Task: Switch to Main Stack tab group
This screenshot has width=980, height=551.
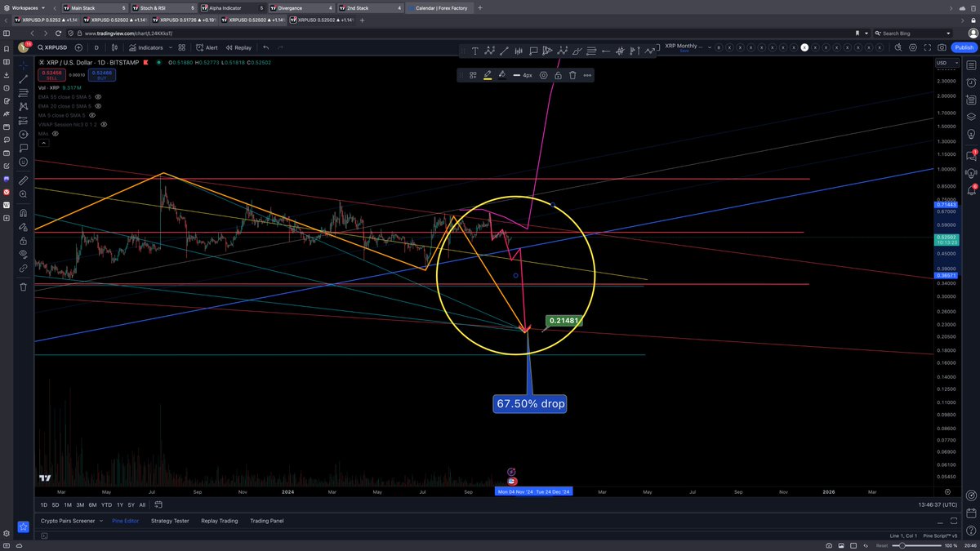Action: point(96,7)
